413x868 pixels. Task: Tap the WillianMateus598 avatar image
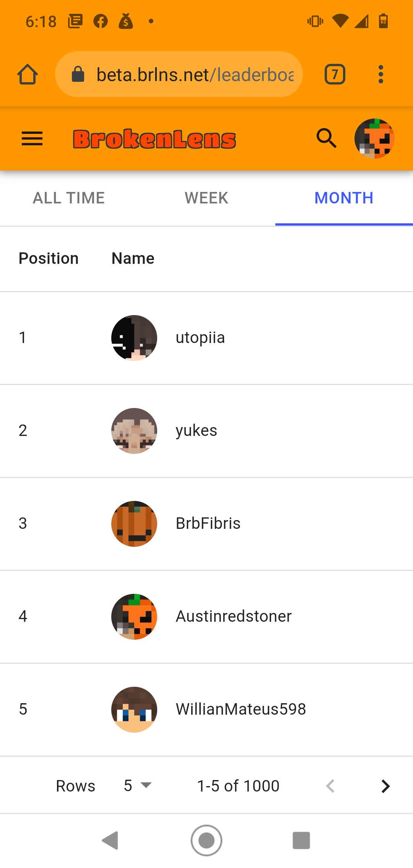pos(134,710)
